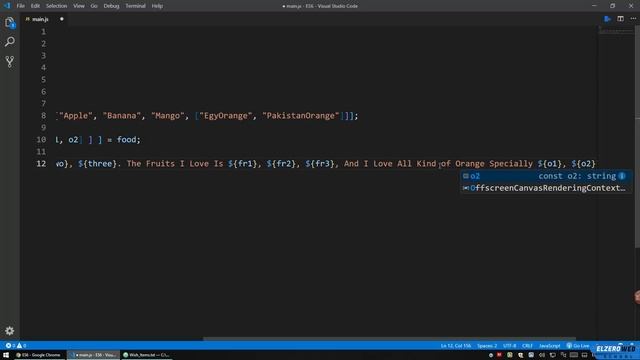Click the "EgyOrange" string
Viewport: 640px width, 360px height.
point(226,116)
